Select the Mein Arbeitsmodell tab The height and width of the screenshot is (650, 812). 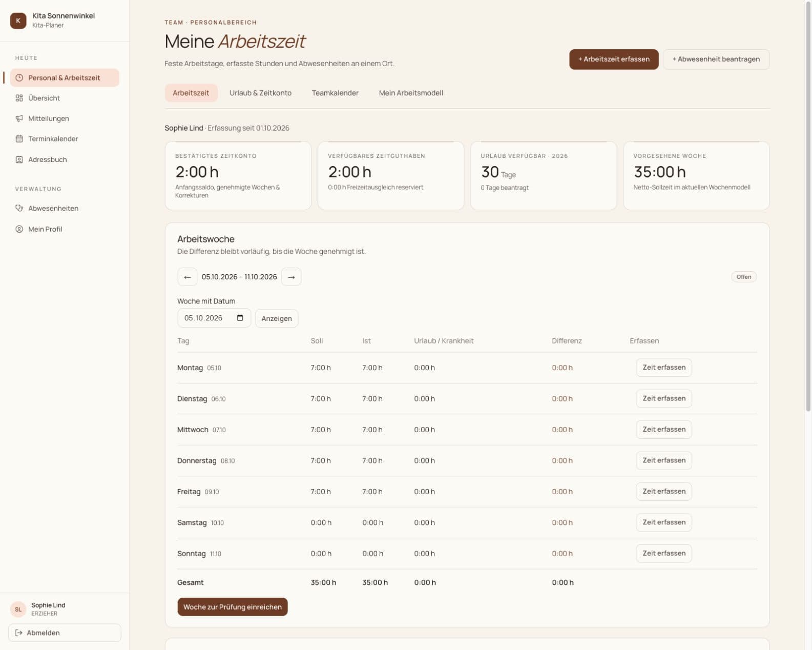(x=411, y=93)
